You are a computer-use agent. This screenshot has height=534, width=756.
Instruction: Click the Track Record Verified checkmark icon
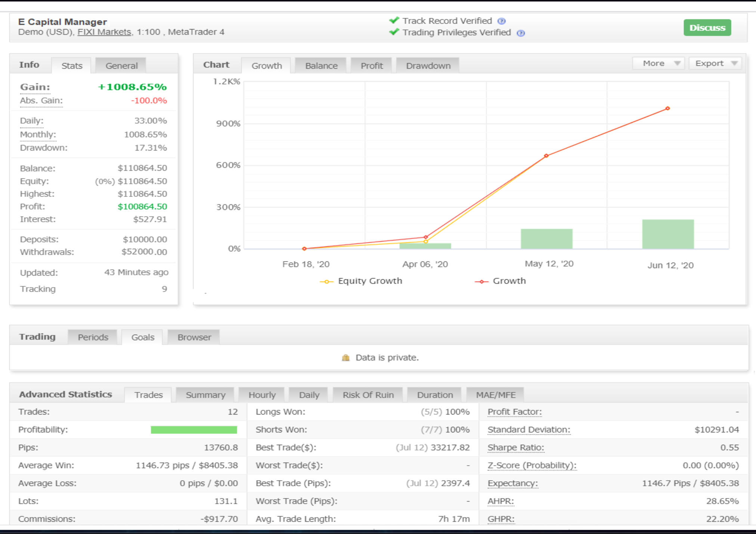394,21
